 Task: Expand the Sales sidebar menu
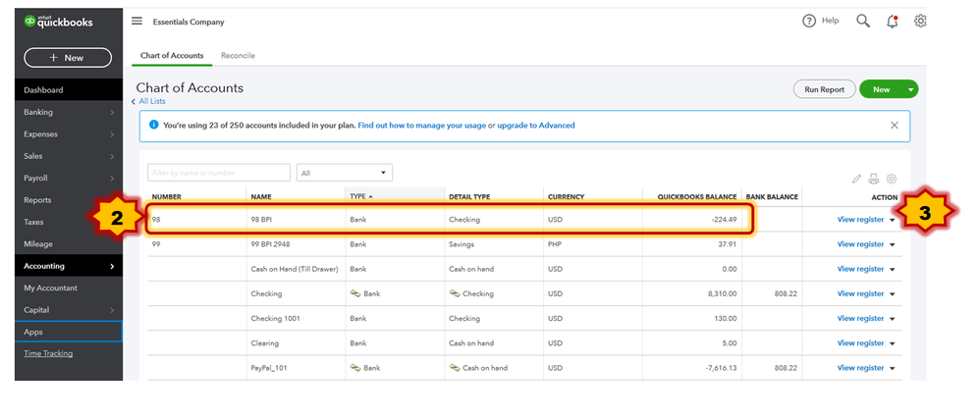click(x=69, y=156)
